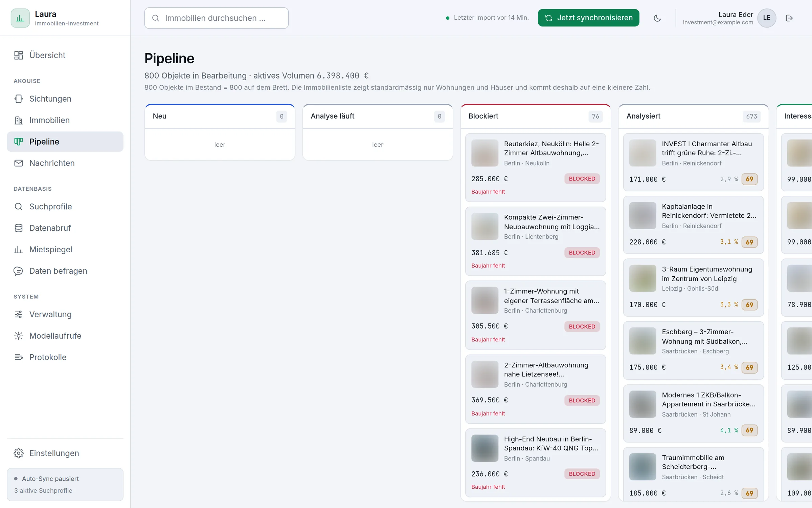Click the Laura app logo icon
This screenshot has height=508, width=812.
[20, 18]
